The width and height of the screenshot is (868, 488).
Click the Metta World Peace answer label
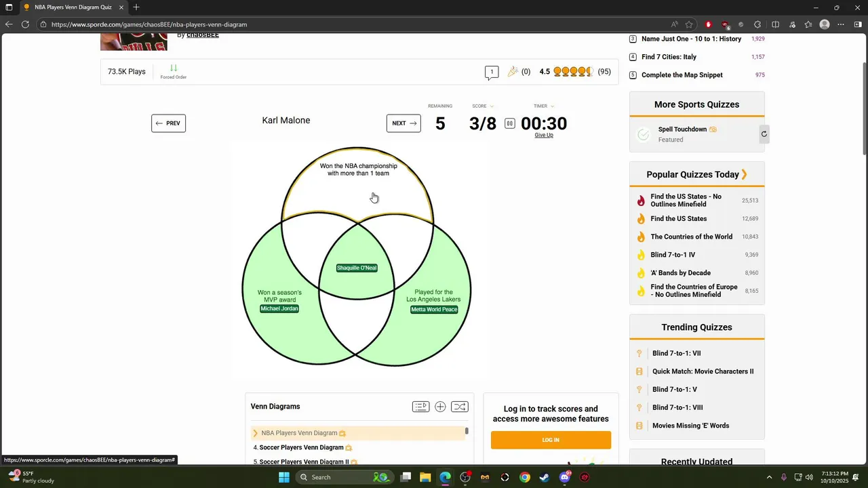pyautogui.click(x=434, y=310)
